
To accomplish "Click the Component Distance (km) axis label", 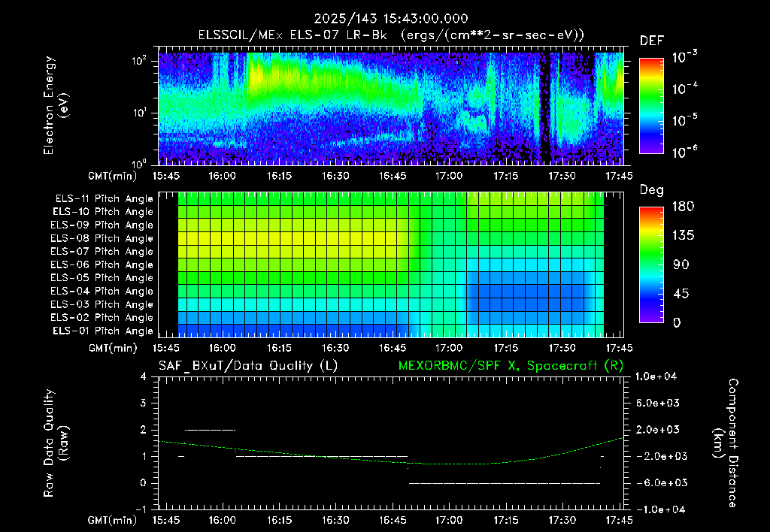I will pyautogui.click(x=726, y=443).
